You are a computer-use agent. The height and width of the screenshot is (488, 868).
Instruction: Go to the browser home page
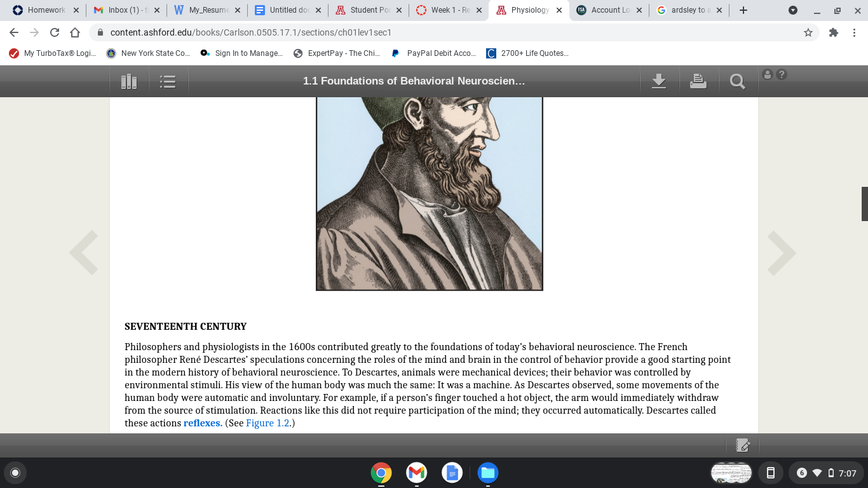pos(75,32)
